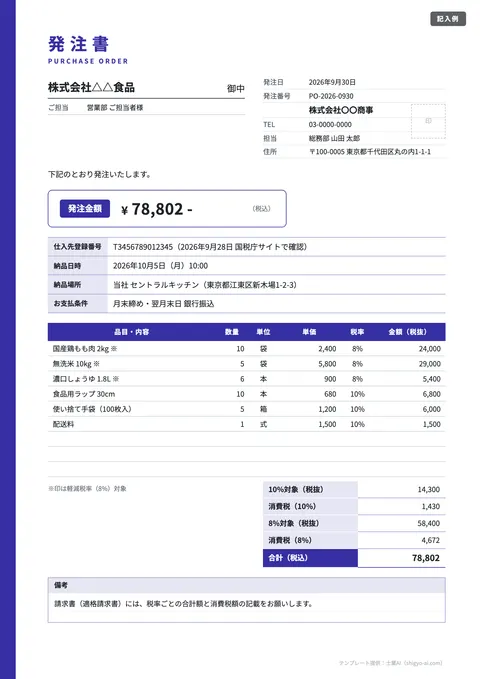The image size is (480, 679).
Task: Click the dashed seal stamp box
Action: coord(428,121)
